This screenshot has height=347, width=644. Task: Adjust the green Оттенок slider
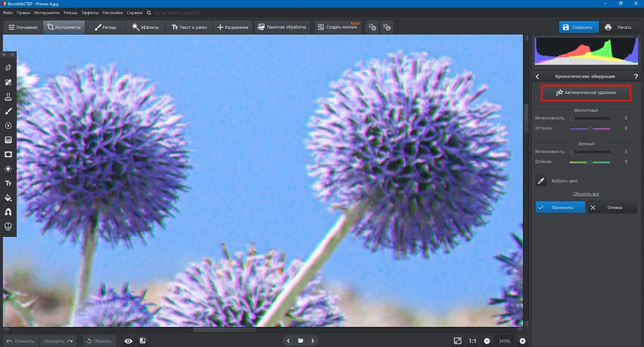[x=590, y=162]
